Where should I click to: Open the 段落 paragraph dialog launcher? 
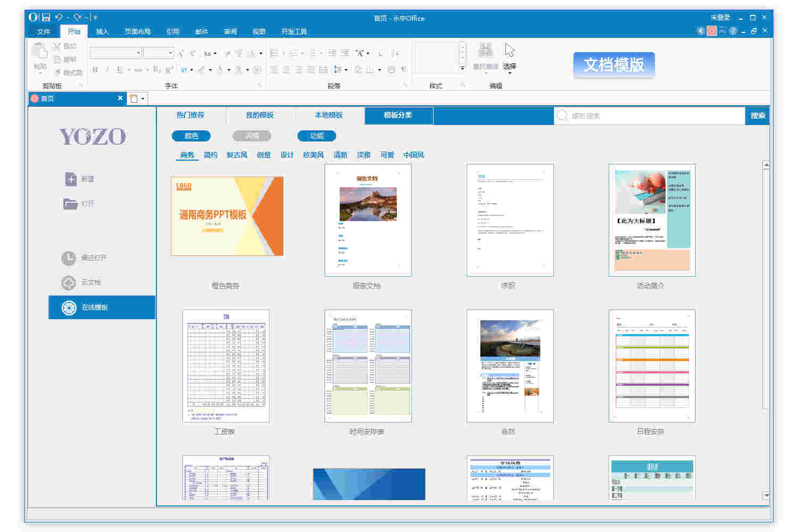[x=405, y=85]
